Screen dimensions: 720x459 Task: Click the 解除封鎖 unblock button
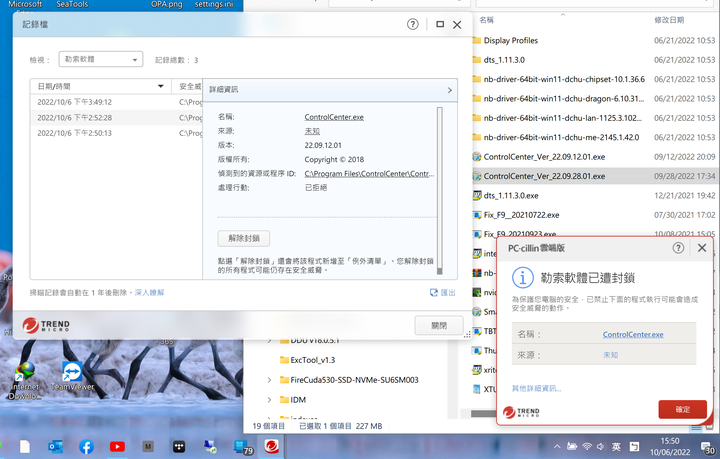243,238
